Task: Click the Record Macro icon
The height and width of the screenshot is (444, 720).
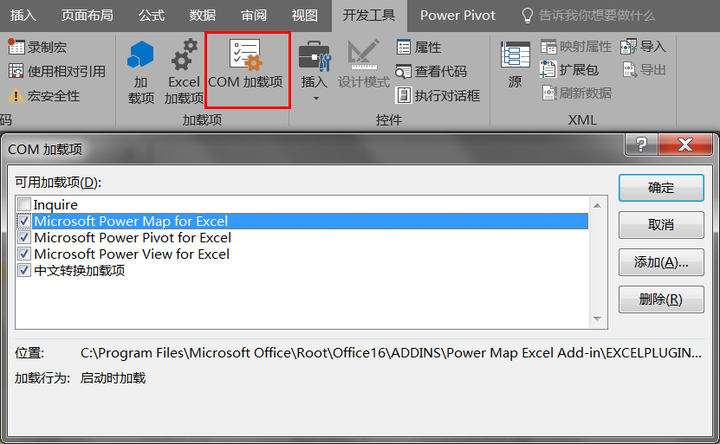Action: (16, 47)
